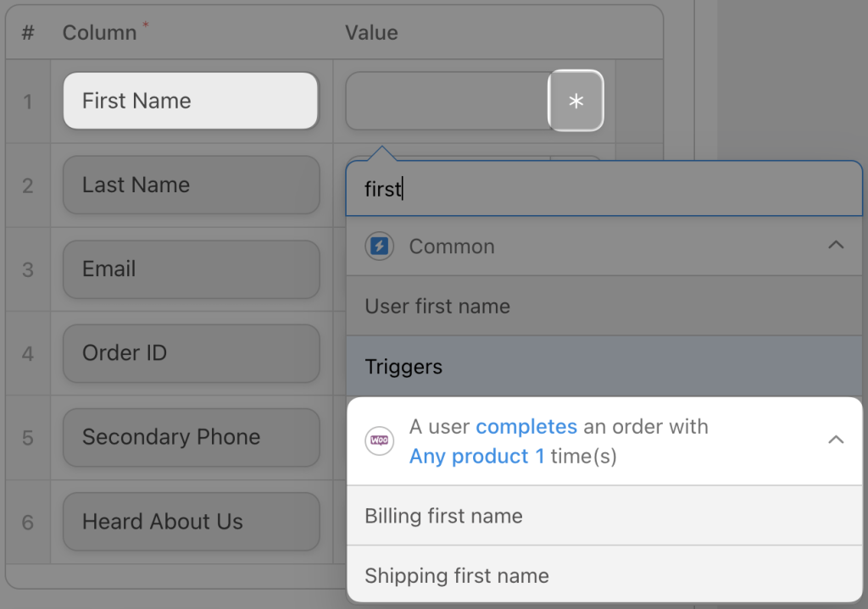Collapse the order trigger section chevron
This screenshot has width=868, height=609.
(837, 440)
